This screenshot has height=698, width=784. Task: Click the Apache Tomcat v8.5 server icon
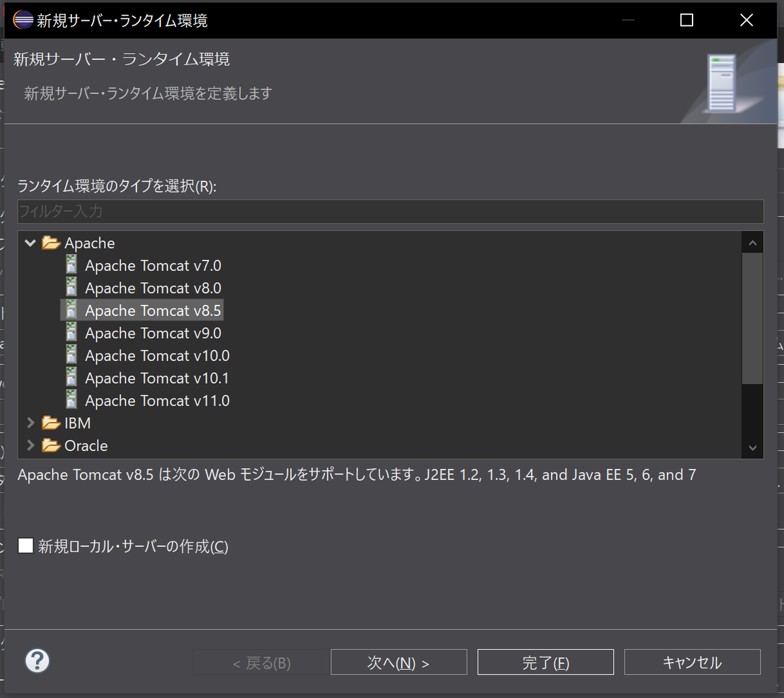click(72, 309)
